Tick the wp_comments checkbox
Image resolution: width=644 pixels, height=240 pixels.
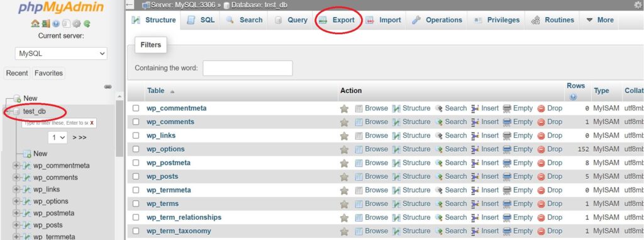click(x=136, y=122)
